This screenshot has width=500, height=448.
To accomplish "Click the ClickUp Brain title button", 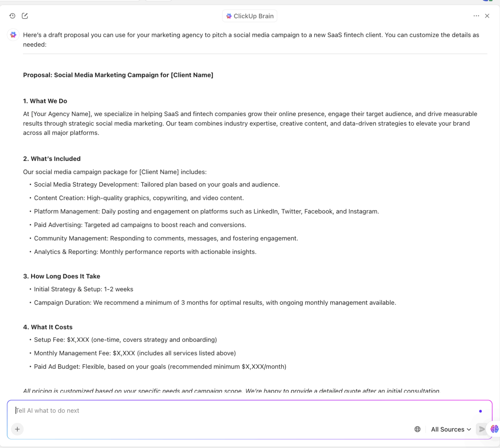I will point(250,16).
